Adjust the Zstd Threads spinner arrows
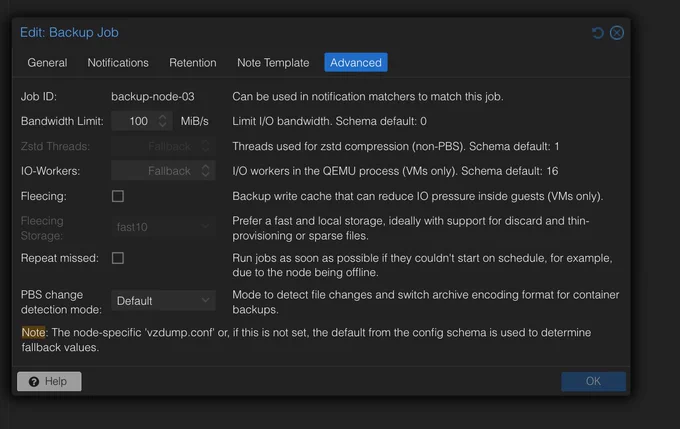 pyautogui.click(x=206, y=146)
